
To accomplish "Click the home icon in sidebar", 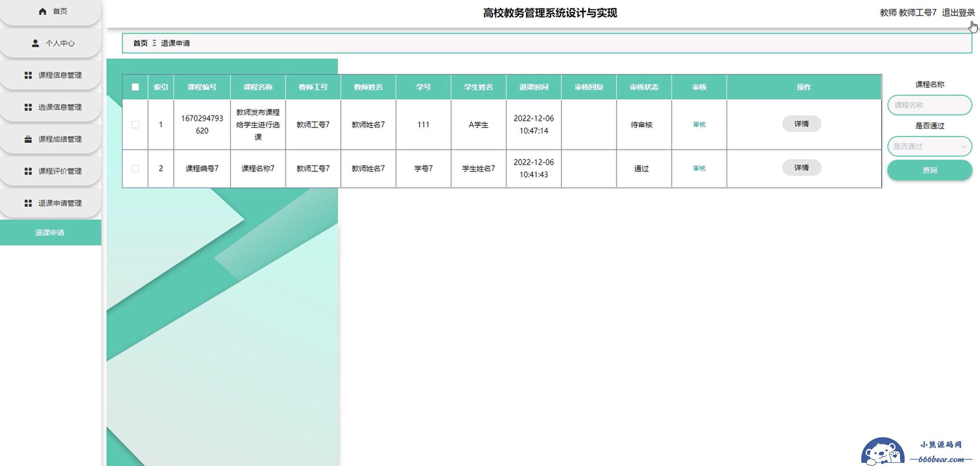I will click(x=42, y=11).
